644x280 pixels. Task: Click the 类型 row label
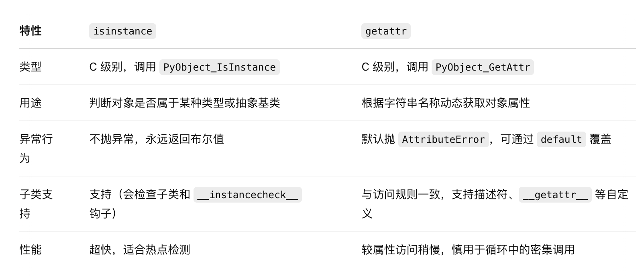[x=31, y=67]
